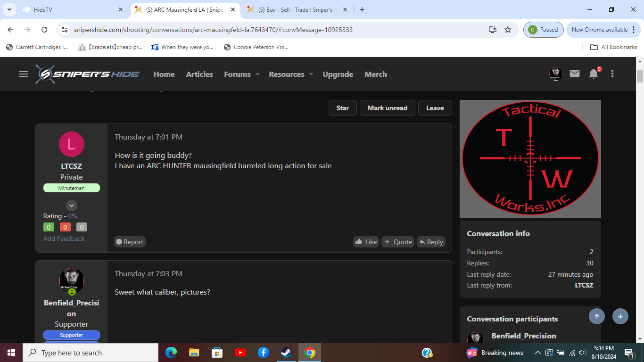Like LTCSZ's message

pyautogui.click(x=366, y=242)
